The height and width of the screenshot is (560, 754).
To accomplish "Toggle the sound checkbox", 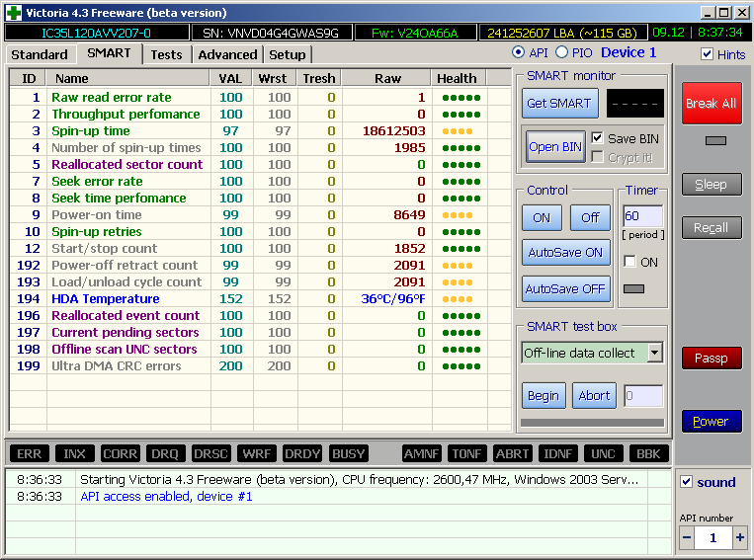I will click(x=687, y=482).
